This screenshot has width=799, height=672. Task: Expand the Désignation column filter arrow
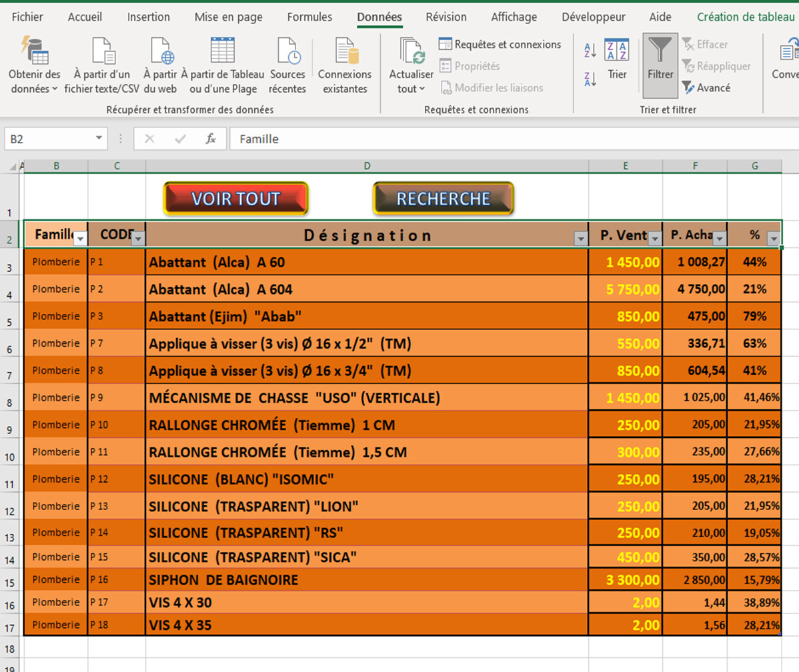click(x=581, y=239)
